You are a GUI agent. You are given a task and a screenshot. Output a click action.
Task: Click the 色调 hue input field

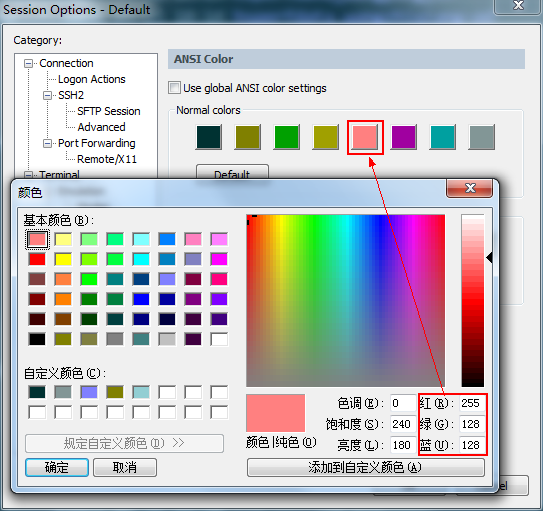tap(403, 403)
